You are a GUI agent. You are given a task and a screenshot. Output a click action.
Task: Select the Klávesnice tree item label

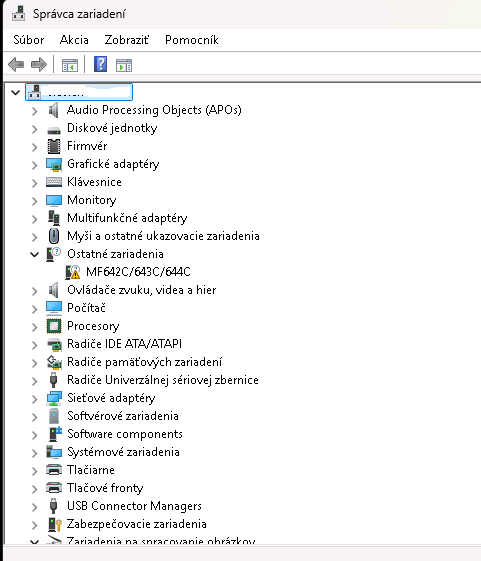[94, 182]
